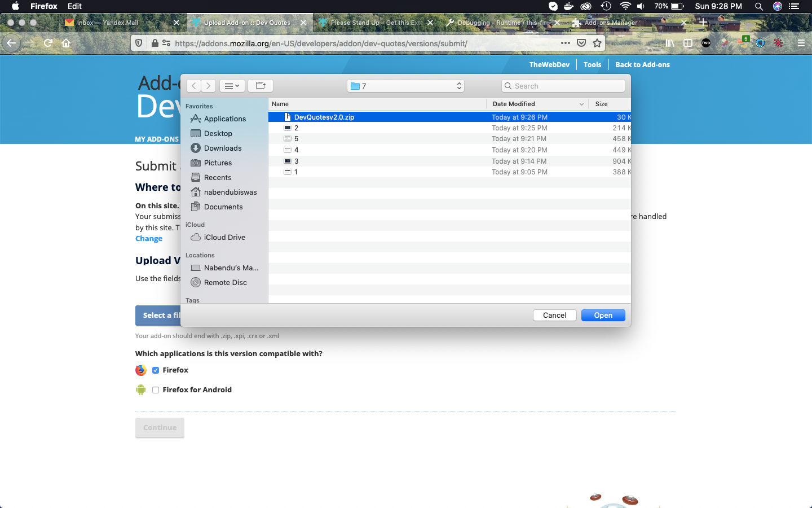This screenshot has height=508, width=812.
Task: Open Firefox hamburger menu
Action: click(x=801, y=43)
